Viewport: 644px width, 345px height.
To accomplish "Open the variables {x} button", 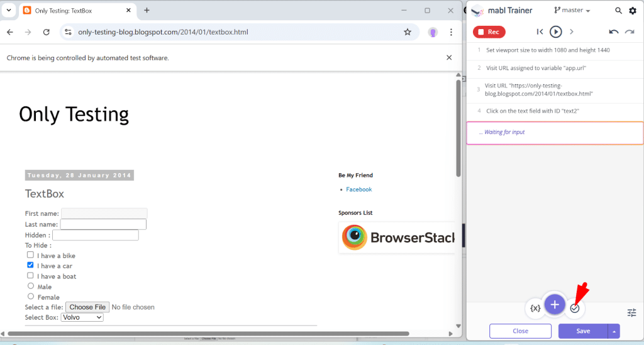I will pyautogui.click(x=535, y=308).
